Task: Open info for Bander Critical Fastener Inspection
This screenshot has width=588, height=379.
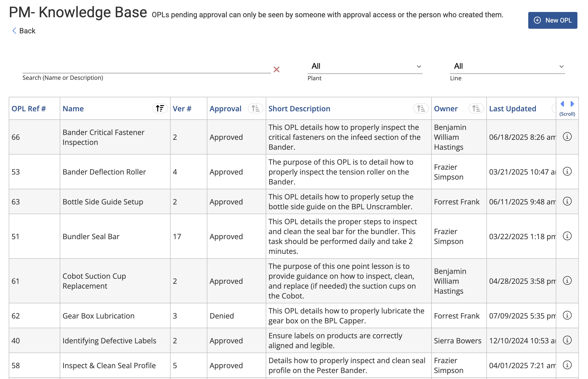Action: [x=567, y=137]
